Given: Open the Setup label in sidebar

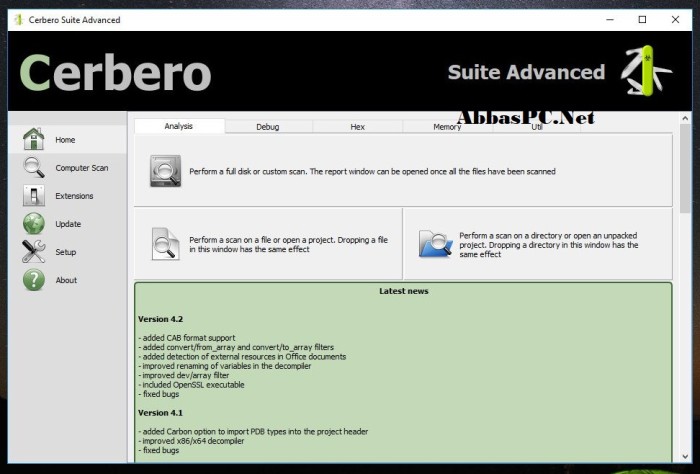Looking at the screenshot, I should tap(66, 252).
